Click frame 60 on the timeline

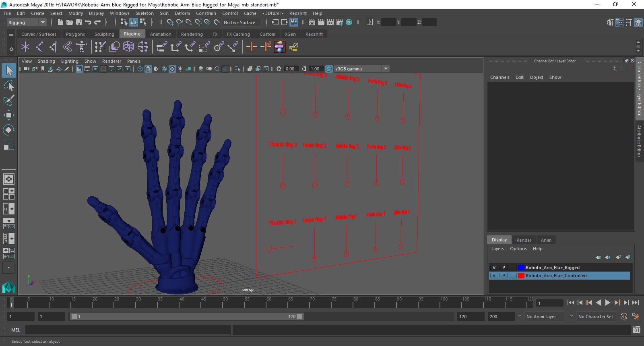266,303
